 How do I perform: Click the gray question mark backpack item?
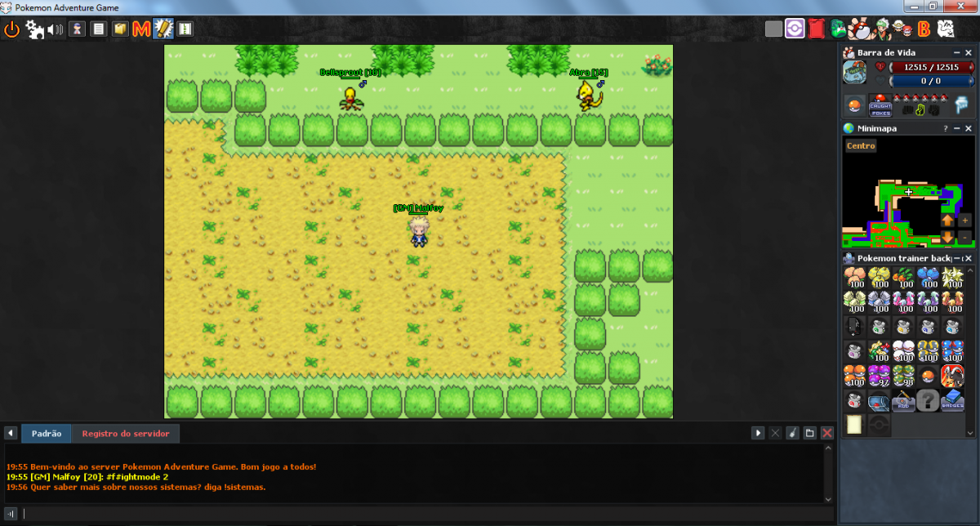coord(929,401)
